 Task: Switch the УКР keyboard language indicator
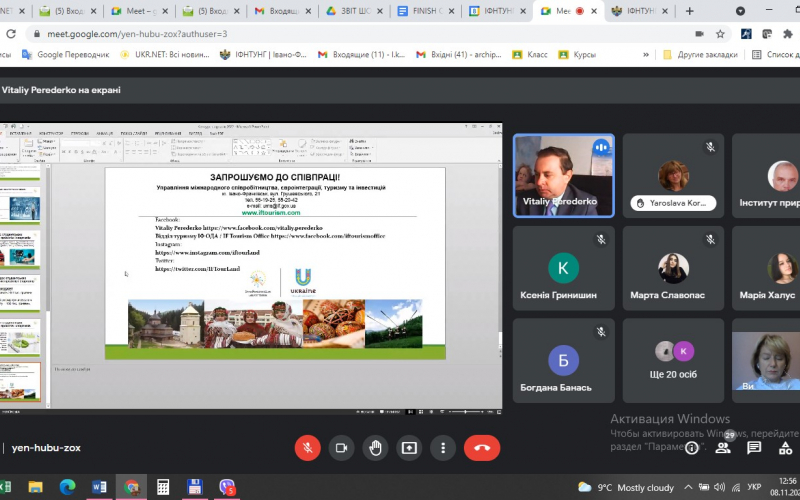(754, 487)
